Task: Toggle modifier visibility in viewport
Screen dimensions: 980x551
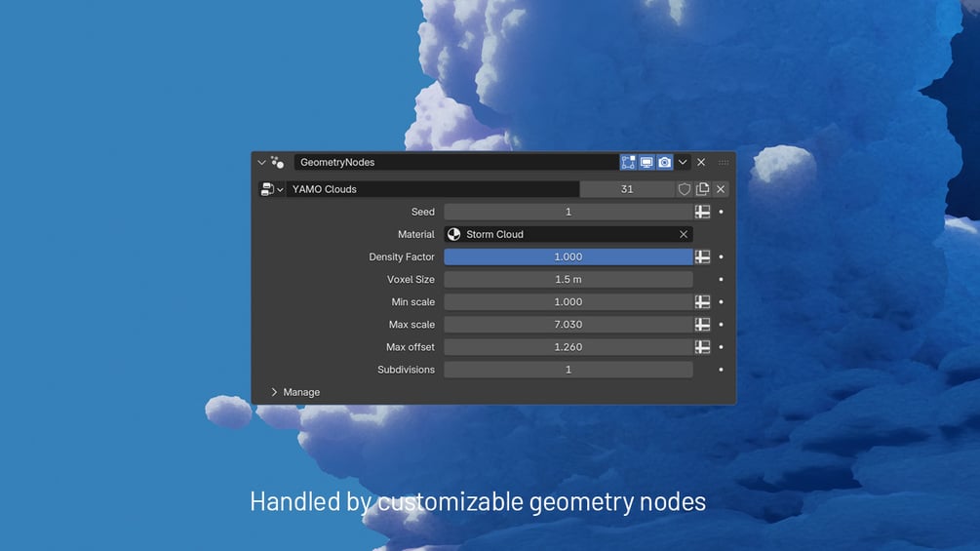Action: tap(647, 163)
